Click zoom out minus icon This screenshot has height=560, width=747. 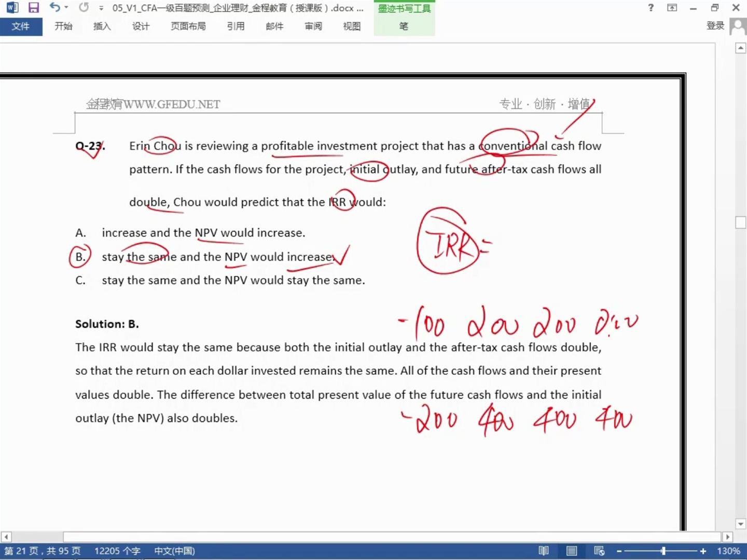pyautogui.click(x=619, y=551)
